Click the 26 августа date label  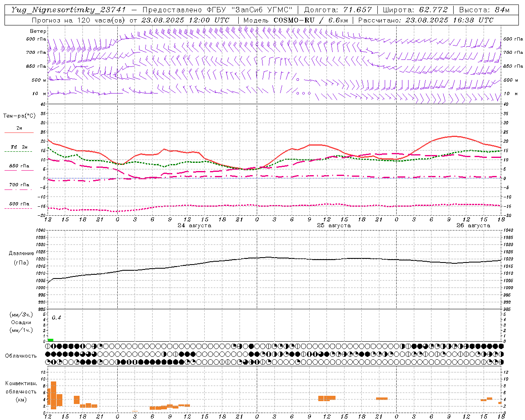[473, 226]
